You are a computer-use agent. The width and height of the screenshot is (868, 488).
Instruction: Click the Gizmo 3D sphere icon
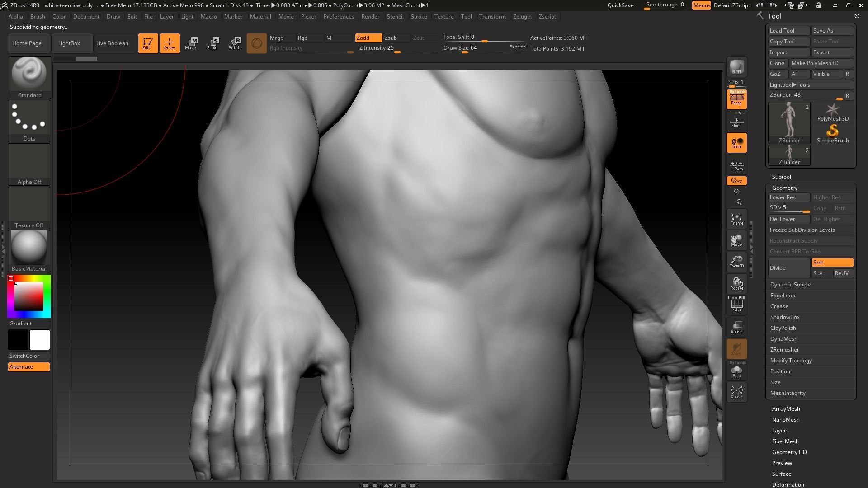256,43
